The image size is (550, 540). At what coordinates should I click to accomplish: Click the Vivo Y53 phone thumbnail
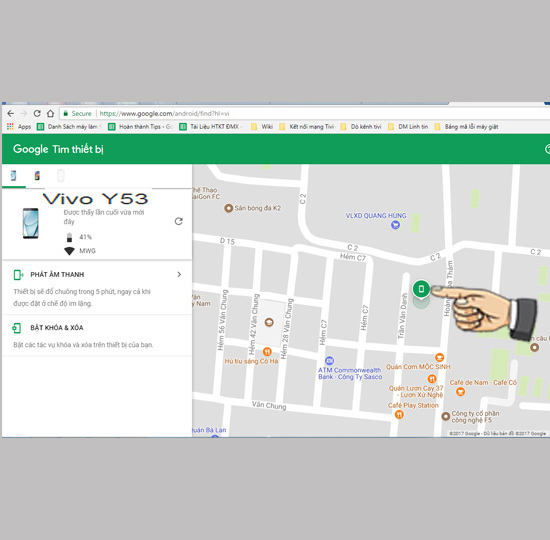[x=31, y=223]
